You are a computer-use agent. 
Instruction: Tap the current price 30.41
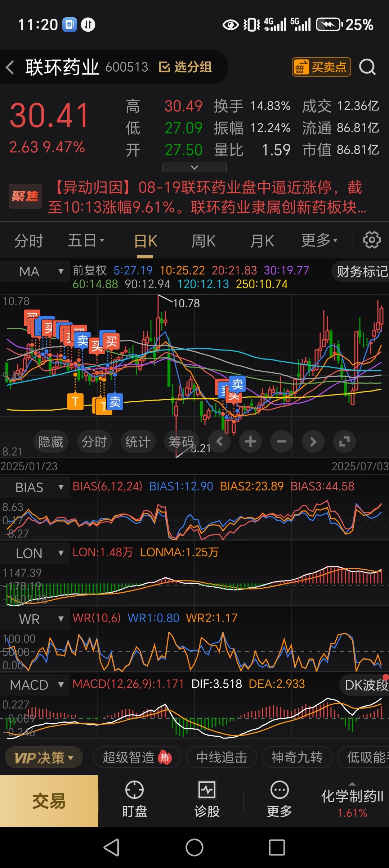(49, 116)
